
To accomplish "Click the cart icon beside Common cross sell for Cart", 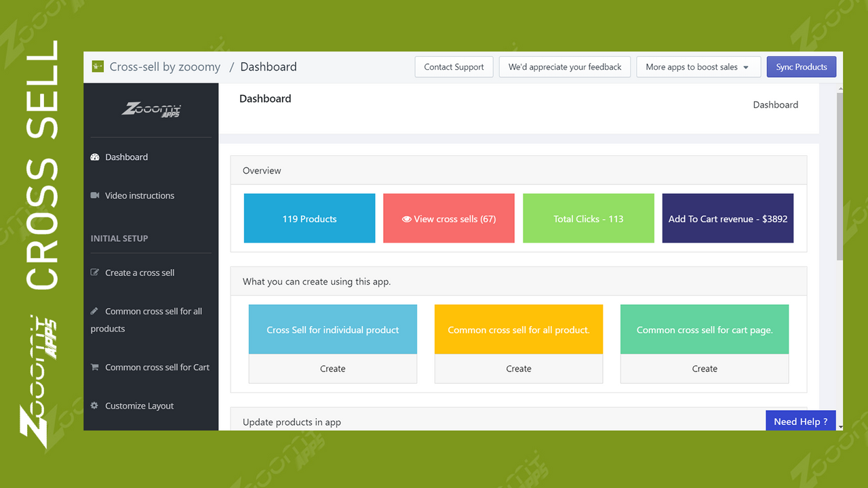I will [x=95, y=367].
